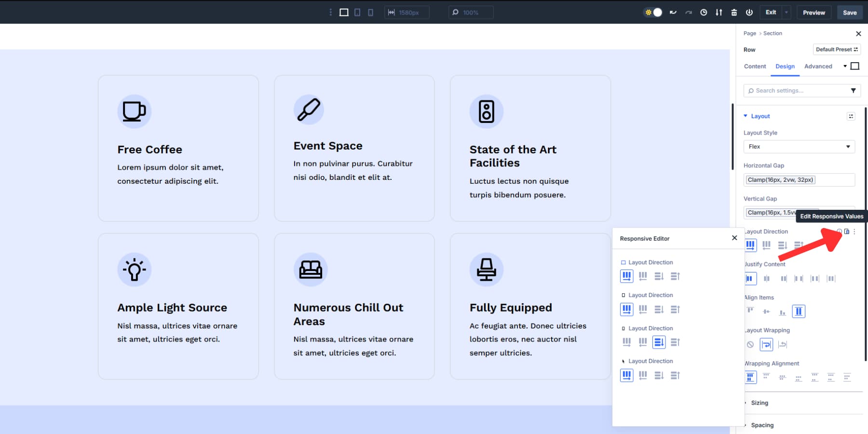Image resolution: width=868 pixels, height=434 pixels.
Task: Switch to the Content tab
Action: pos(755,66)
